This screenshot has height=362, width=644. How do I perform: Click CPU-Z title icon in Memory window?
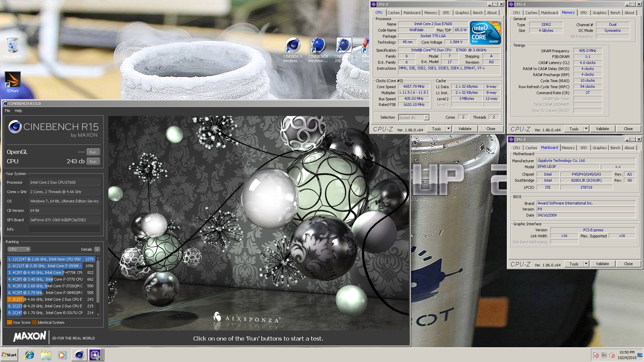(x=511, y=4)
